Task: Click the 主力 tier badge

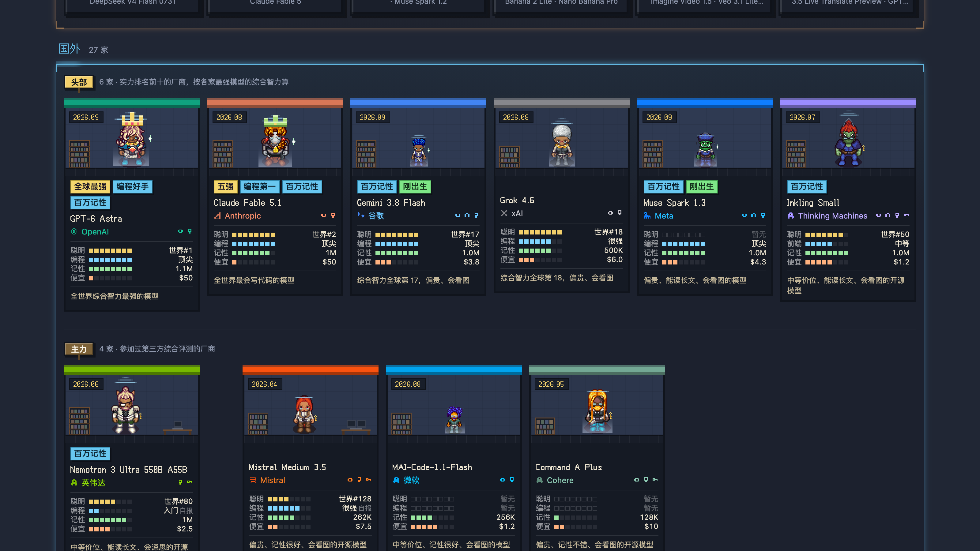Action: tap(79, 349)
